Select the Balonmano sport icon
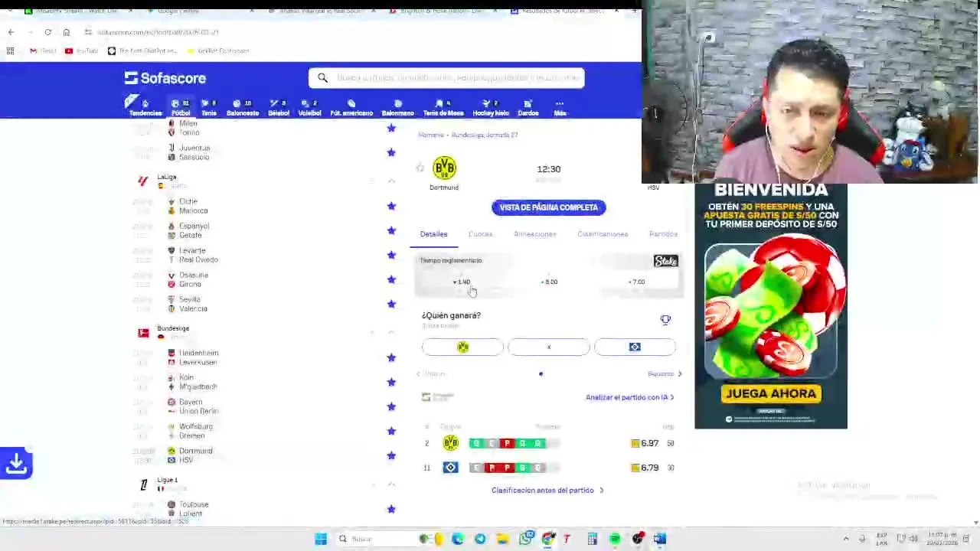Screen dimensions: 980x551 pos(398,107)
